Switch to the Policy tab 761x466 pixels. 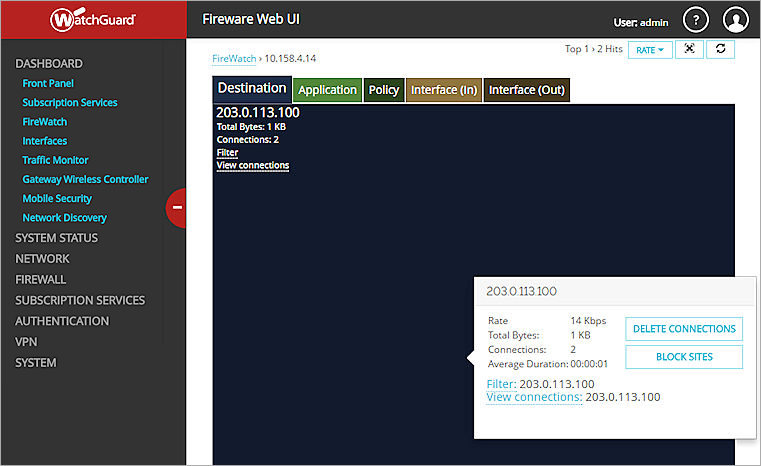(x=383, y=90)
